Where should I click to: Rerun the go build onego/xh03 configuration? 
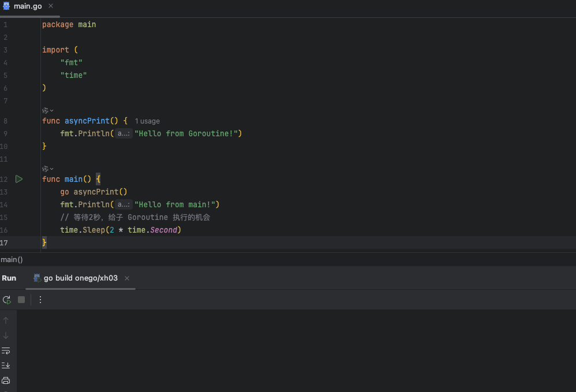pos(6,300)
